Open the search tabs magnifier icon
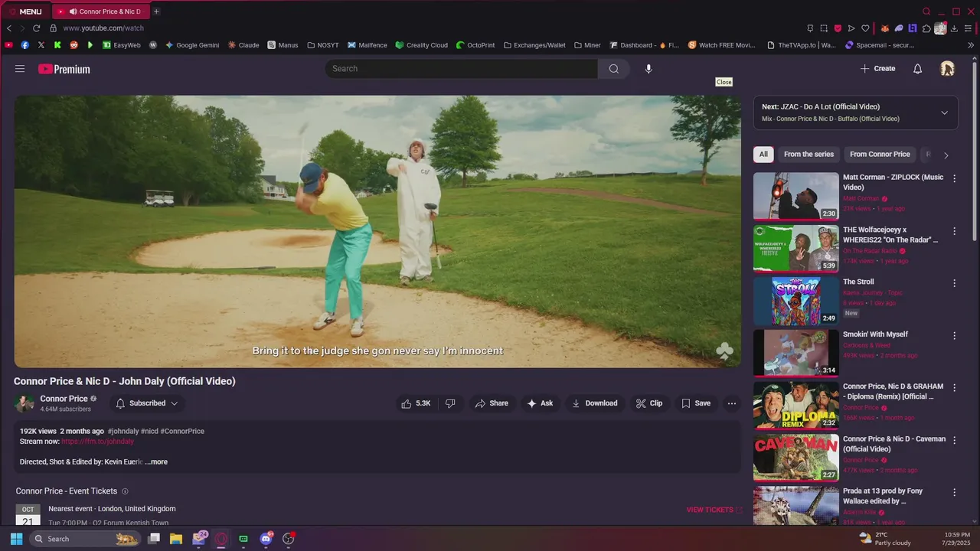The image size is (980, 551). click(x=926, y=11)
